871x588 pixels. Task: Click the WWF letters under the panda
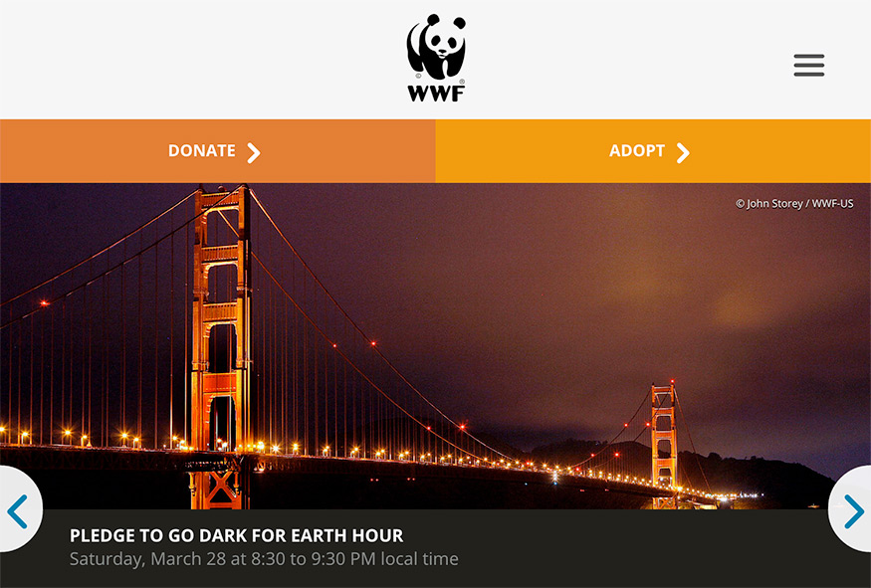pos(436,94)
